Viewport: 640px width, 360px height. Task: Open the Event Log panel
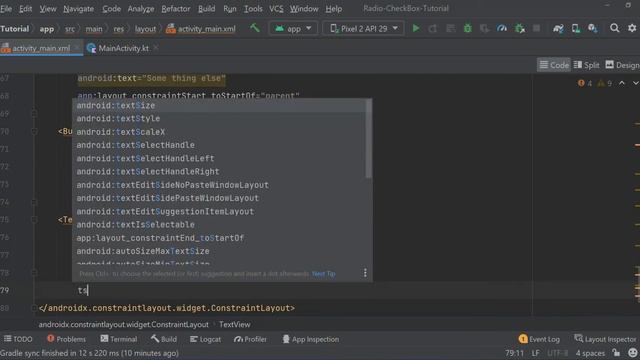coord(539,339)
